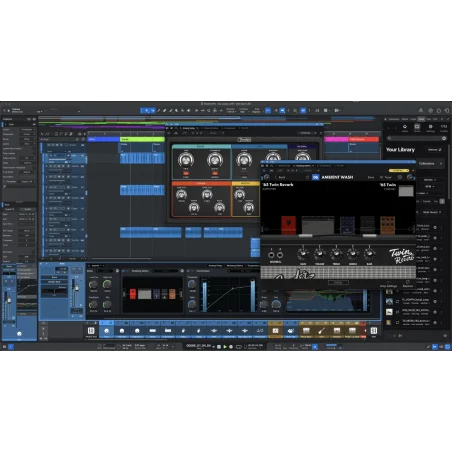Switch to the Effects tab in the browser

click(405, 119)
